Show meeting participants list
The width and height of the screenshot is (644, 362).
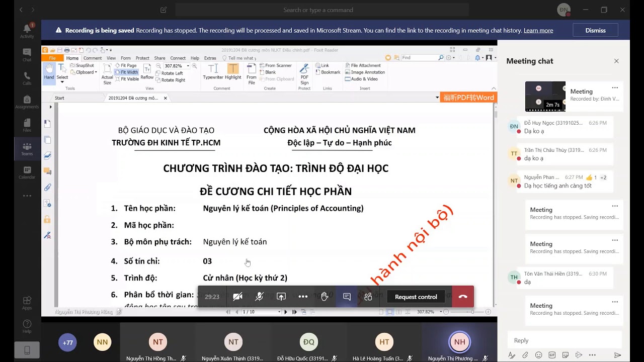pos(368,297)
